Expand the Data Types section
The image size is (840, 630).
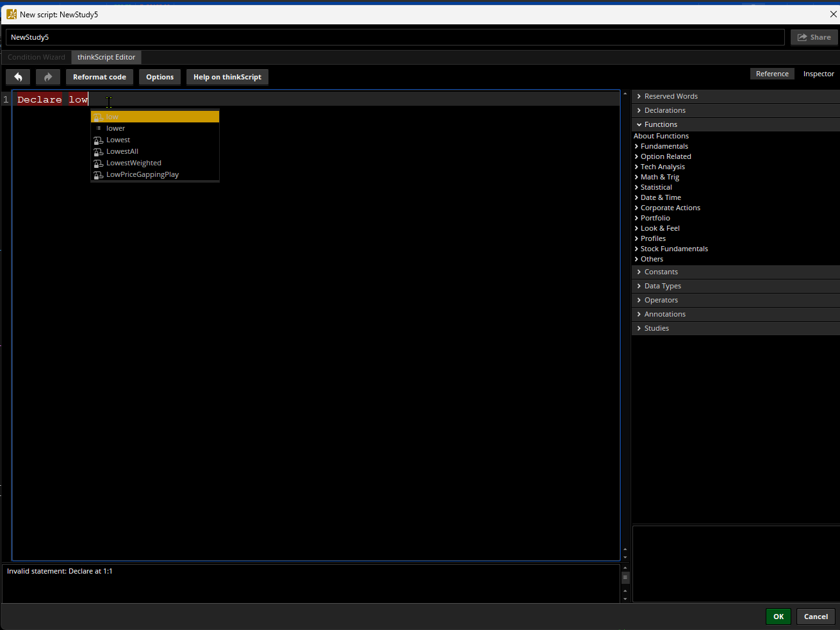click(x=736, y=286)
